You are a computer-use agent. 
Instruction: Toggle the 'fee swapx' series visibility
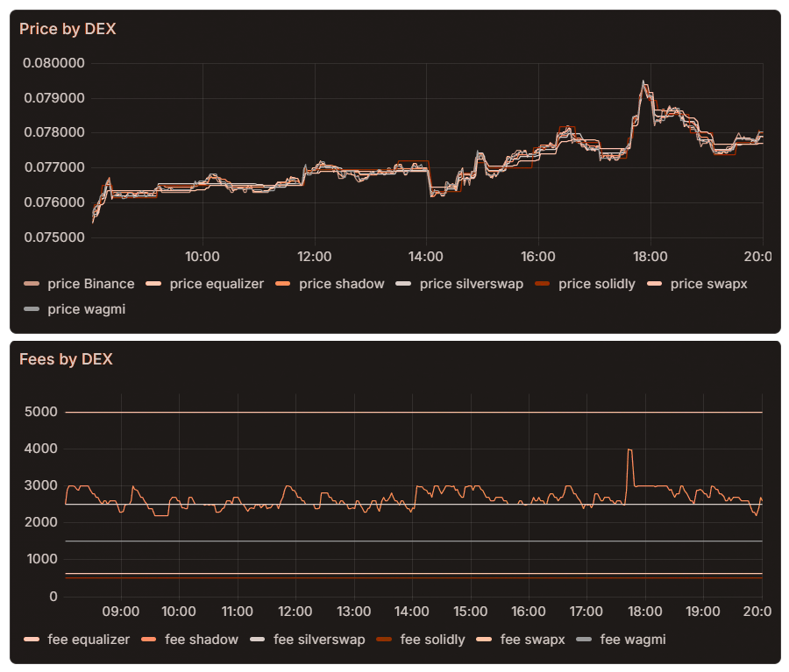(x=532, y=640)
